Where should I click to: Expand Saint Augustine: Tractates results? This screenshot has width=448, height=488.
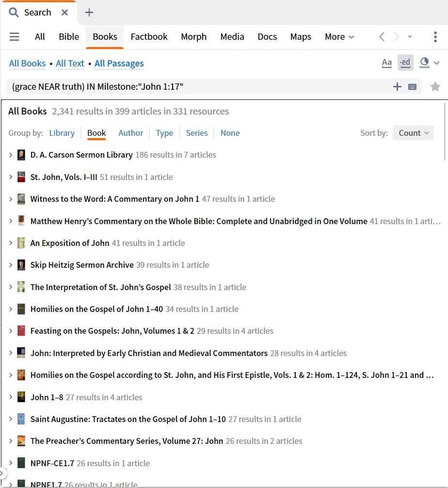pyautogui.click(x=11, y=419)
